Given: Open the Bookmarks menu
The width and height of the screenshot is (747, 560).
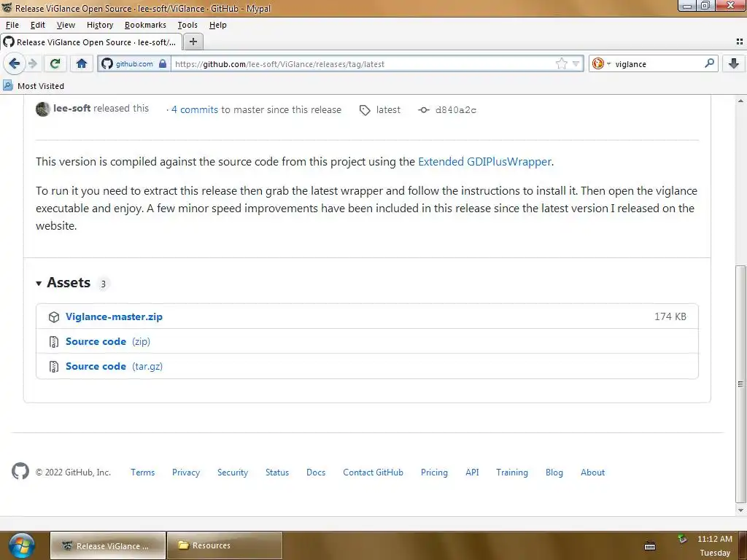Looking at the screenshot, I should coord(145,25).
